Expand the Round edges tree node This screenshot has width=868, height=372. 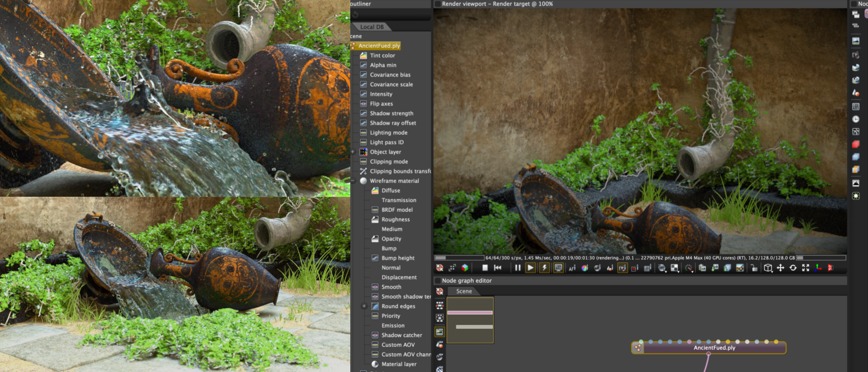364,306
